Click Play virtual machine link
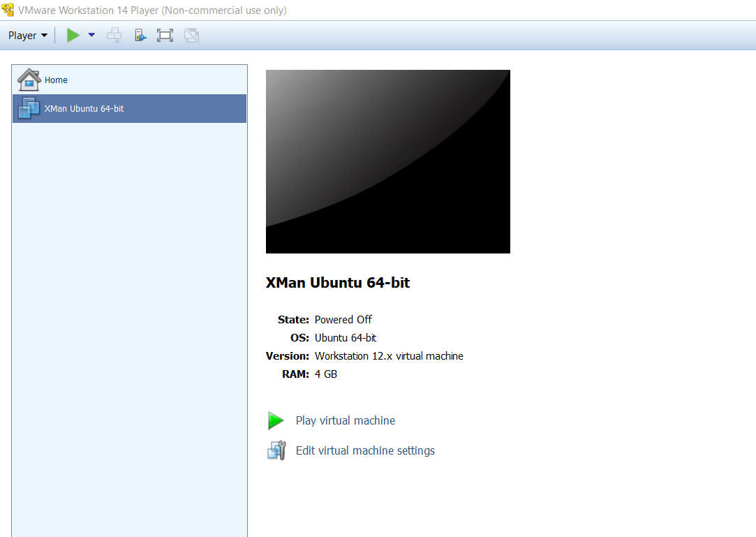Image resolution: width=756 pixels, height=537 pixels. pos(346,420)
